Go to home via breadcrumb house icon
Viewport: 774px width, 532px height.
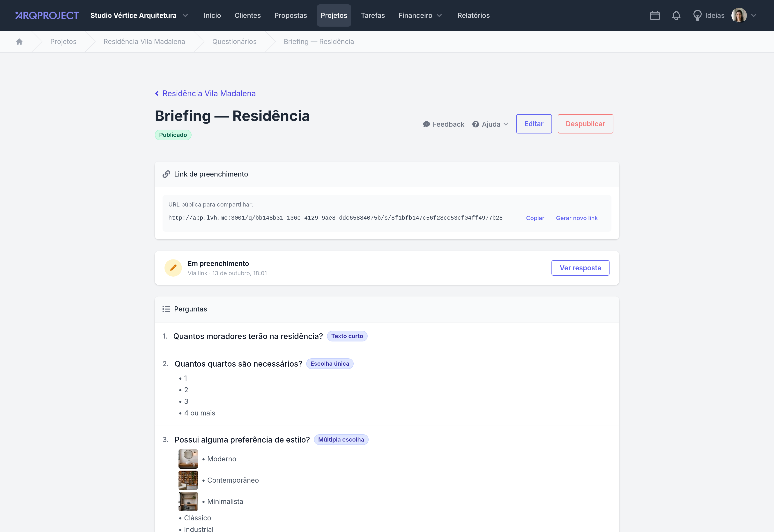19,42
